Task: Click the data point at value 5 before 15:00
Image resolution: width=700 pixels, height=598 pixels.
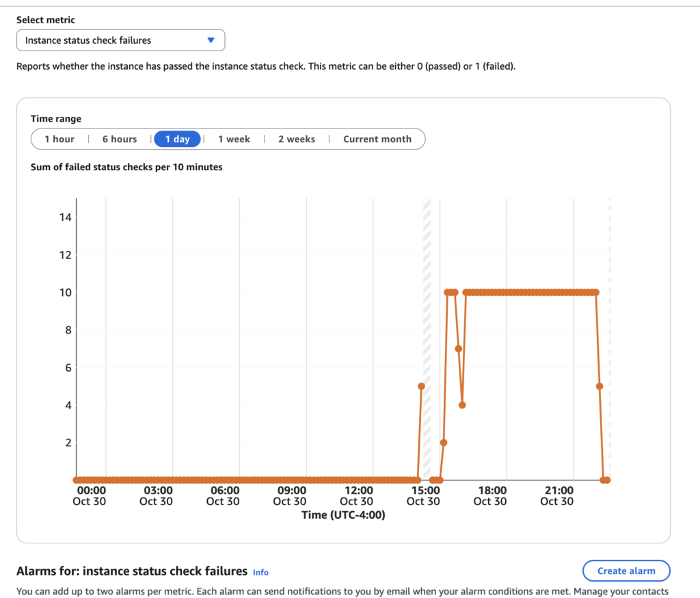Action: coord(421,386)
